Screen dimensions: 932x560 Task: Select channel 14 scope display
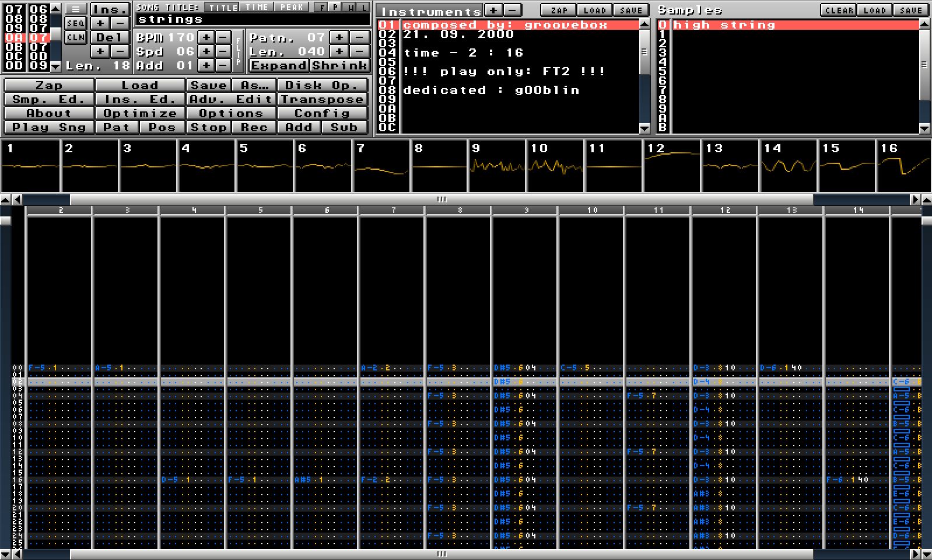click(788, 166)
